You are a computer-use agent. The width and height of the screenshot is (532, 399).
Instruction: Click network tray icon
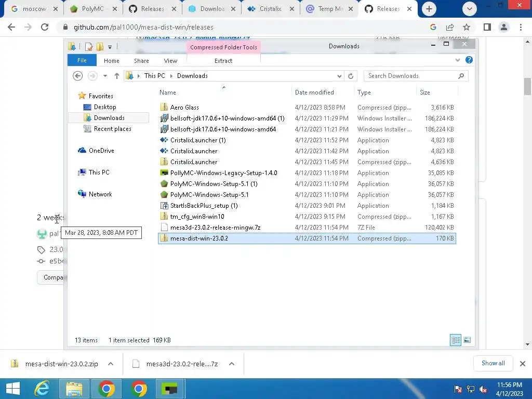pyautogui.click(x=471, y=389)
